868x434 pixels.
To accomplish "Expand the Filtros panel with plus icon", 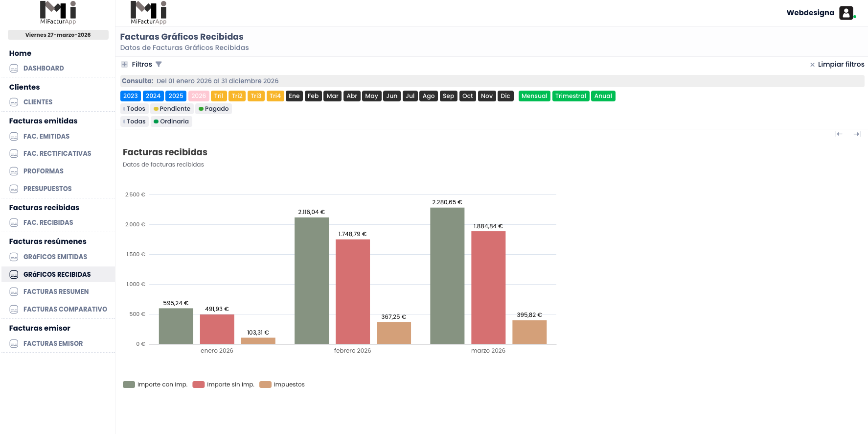I will coord(124,64).
